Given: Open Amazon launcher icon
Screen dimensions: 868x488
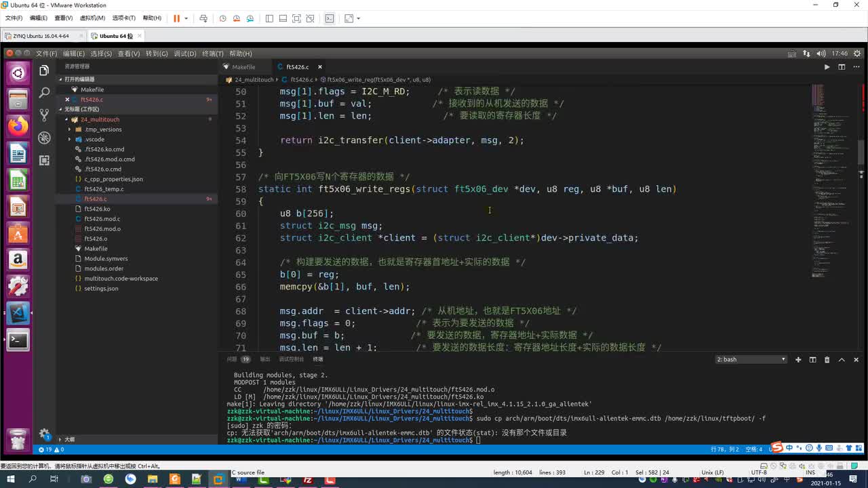Looking at the screenshot, I should coord(18,260).
